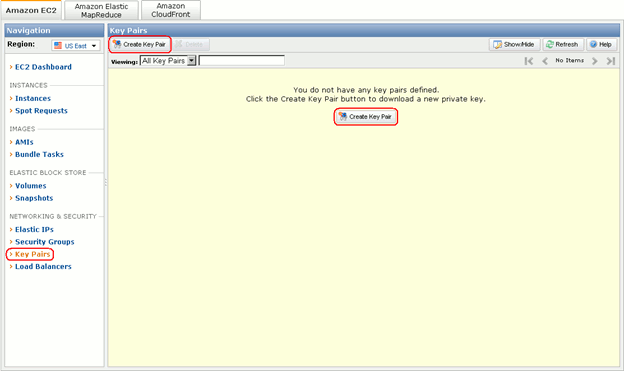Viewport: 625px width, 372px height.
Task: Click the 'You do not have any key pairs defined.' message
Action: tap(366, 90)
